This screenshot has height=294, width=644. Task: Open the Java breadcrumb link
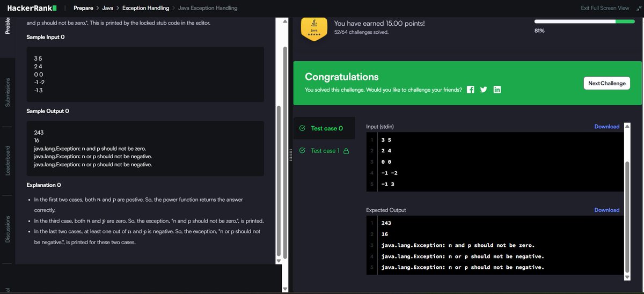[x=107, y=8]
